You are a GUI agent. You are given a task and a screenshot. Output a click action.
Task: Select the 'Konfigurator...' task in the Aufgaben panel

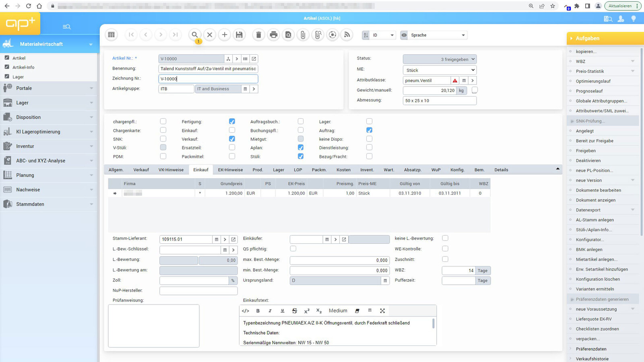(x=589, y=239)
